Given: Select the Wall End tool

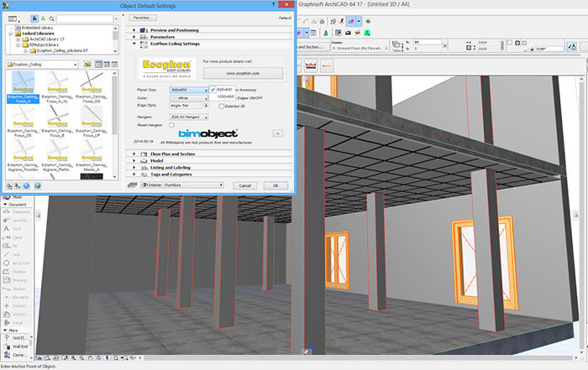Looking at the screenshot, I should pyautogui.click(x=16, y=347).
